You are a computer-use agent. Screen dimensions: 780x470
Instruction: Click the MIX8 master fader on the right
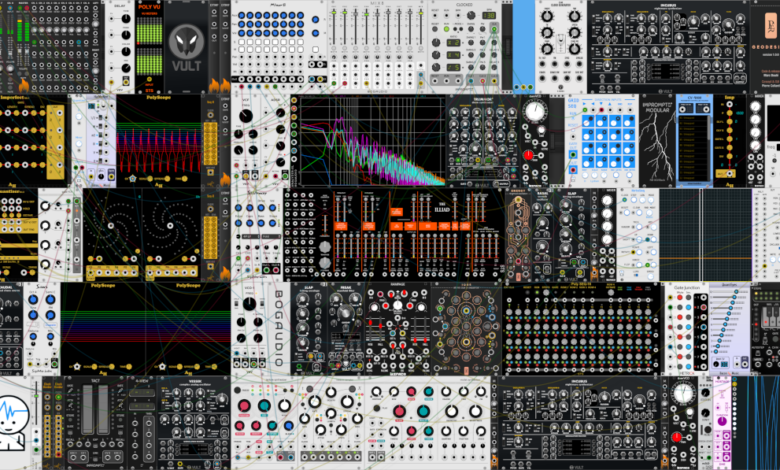[421, 25]
